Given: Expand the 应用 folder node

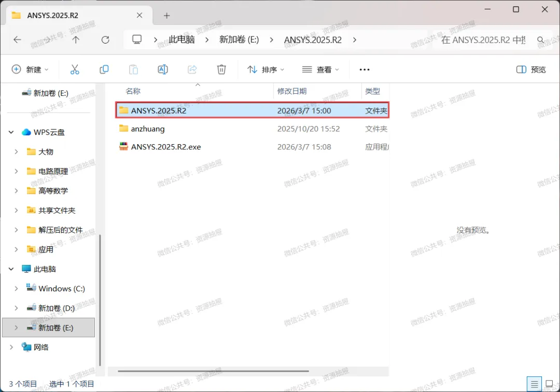Looking at the screenshot, I should (x=16, y=249).
